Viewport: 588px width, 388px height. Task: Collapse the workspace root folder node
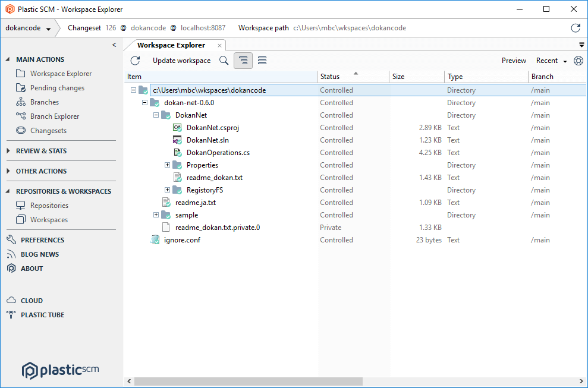133,90
